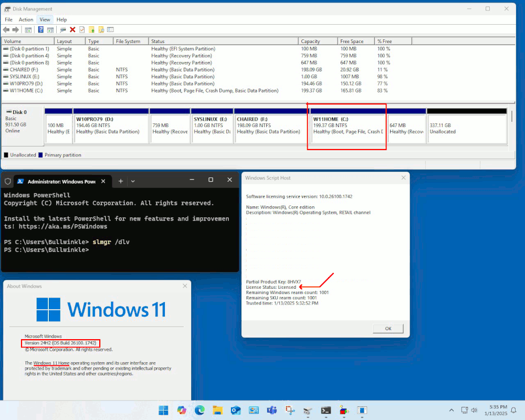Close the About Windows dialog
Viewport: 525px width, 420px height.
185,286
